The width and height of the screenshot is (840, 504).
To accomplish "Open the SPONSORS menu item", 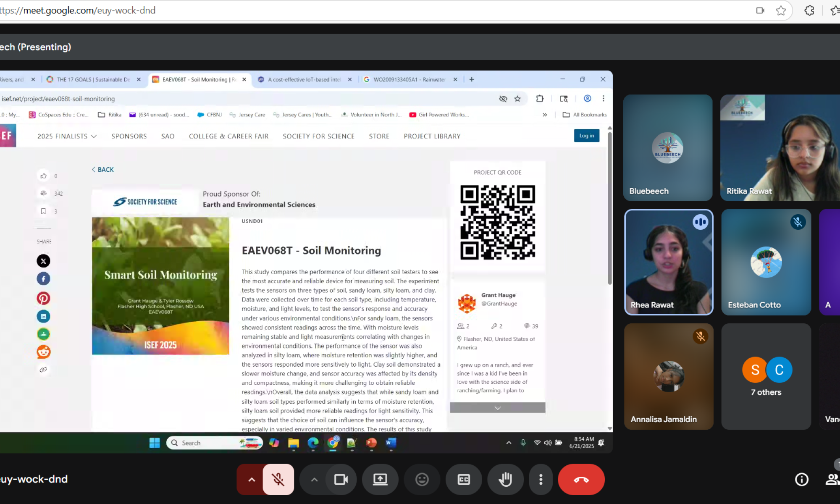I will pyautogui.click(x=129, y=136).
